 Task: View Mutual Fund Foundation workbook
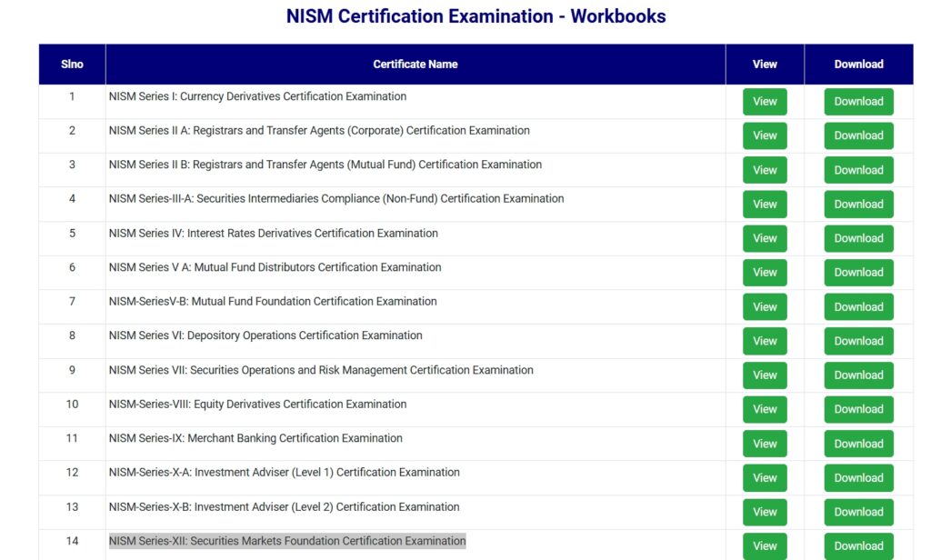(x=765, y=307)
